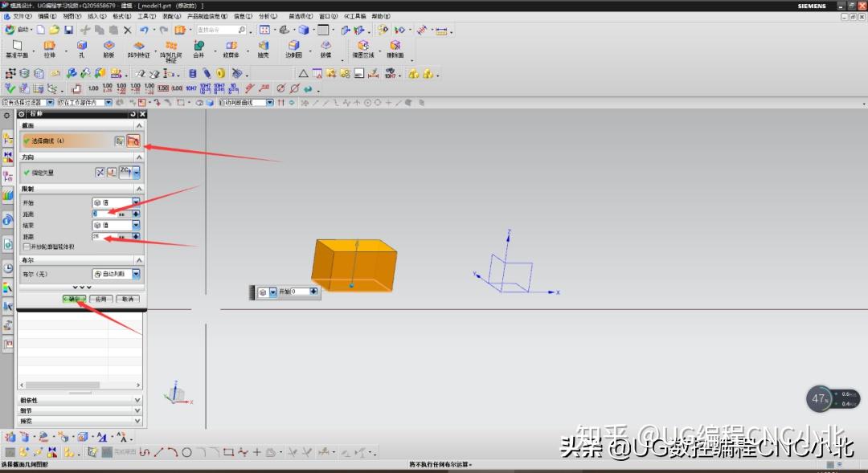The width and height of the screenshot is (868, 473).
Task: Select the 拉伸 (Extrude) tool
Action: point(48,46)
